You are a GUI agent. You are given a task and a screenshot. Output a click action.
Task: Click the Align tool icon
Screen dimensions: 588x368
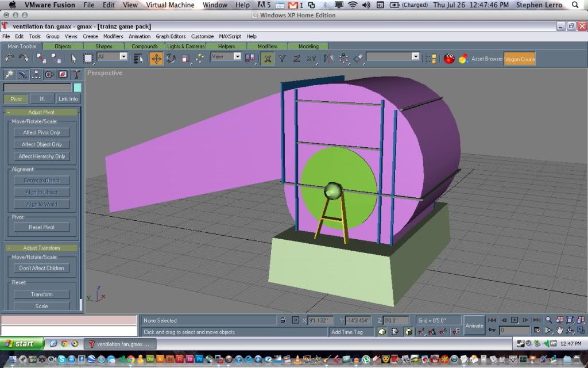point(358,59)
